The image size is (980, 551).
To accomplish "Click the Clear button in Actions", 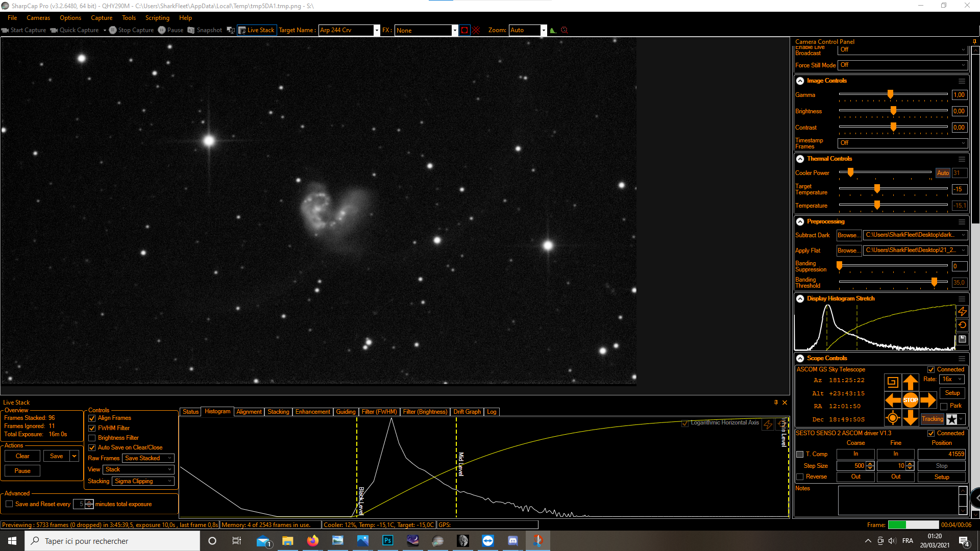I will coord(22,456).
